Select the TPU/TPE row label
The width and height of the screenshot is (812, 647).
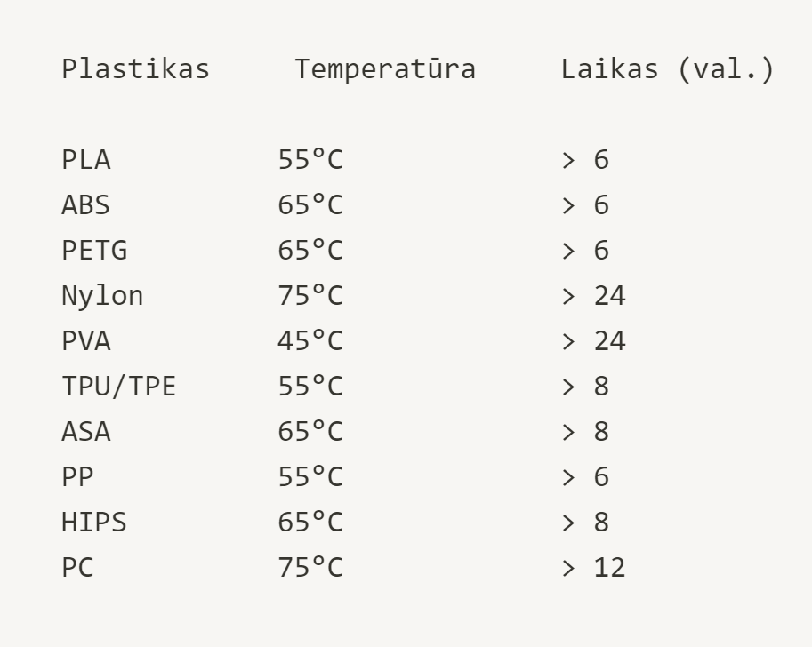[119, 387]
